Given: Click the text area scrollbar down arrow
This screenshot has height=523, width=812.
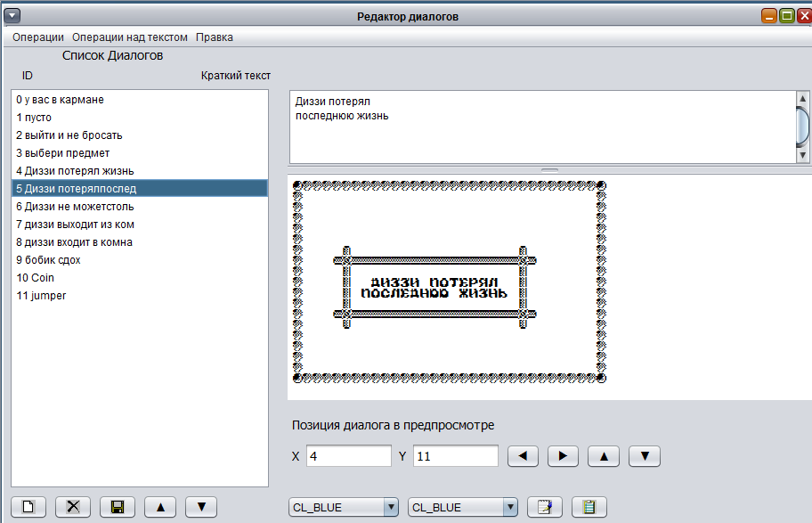Looking at the screenshot, I should click(803, 155).
